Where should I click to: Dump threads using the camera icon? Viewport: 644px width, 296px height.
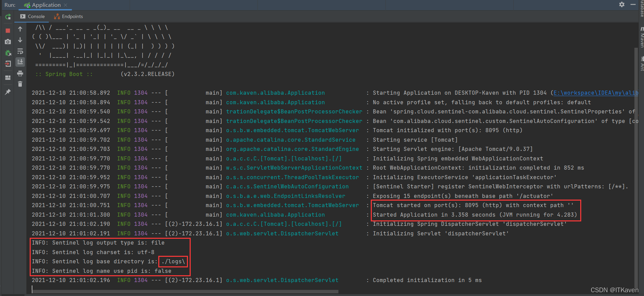click(x=8, y=42)
